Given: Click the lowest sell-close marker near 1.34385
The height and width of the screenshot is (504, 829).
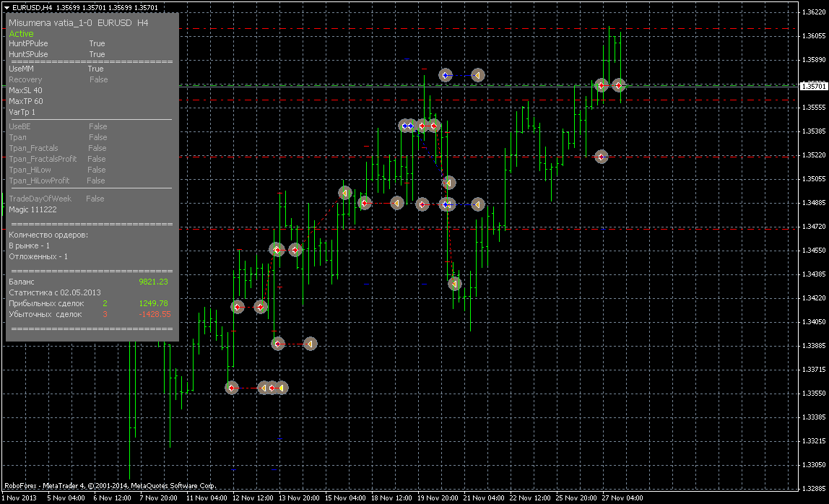Looking at the screenshot, I should pyautogui.click(x=455, y=284).
